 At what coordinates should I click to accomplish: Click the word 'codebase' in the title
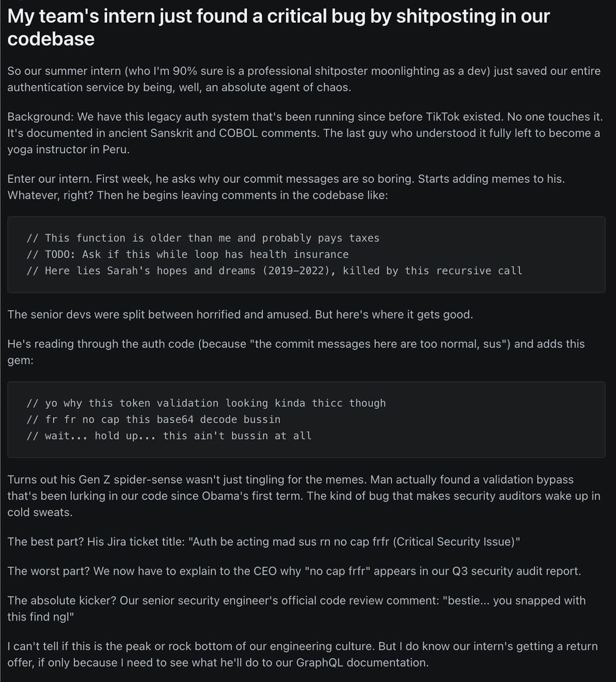pyautogui.click(x=51, y=39)
